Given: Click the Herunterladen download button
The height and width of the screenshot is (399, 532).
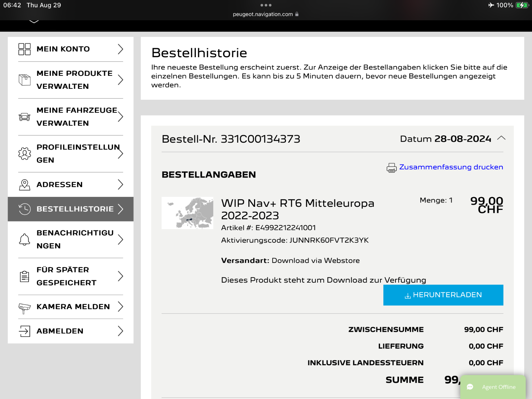Looking at the screenshot, I should [x=443, y=295].
